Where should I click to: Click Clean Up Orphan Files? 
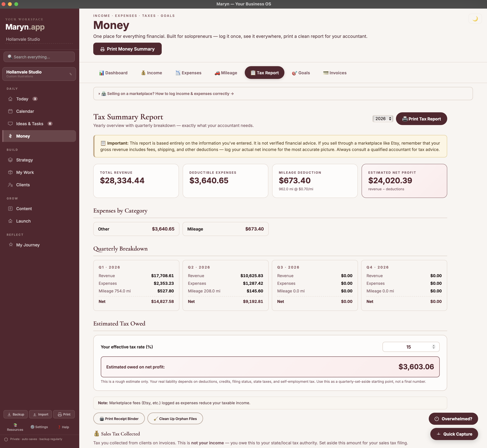[175, 418]
